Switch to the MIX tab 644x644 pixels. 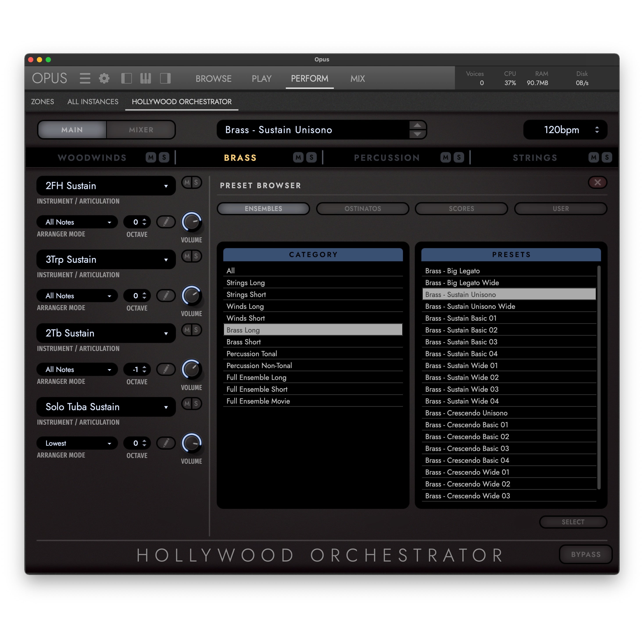[358, 79]
